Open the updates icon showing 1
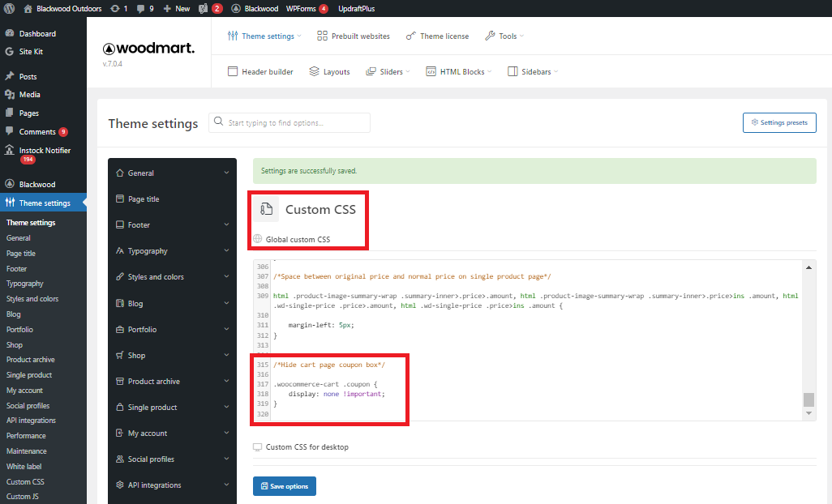 [118, 8]
